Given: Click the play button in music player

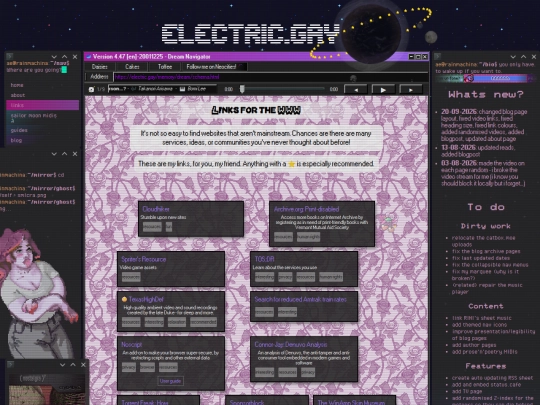Looking at the screenshot, I should [x=383, y=90].
